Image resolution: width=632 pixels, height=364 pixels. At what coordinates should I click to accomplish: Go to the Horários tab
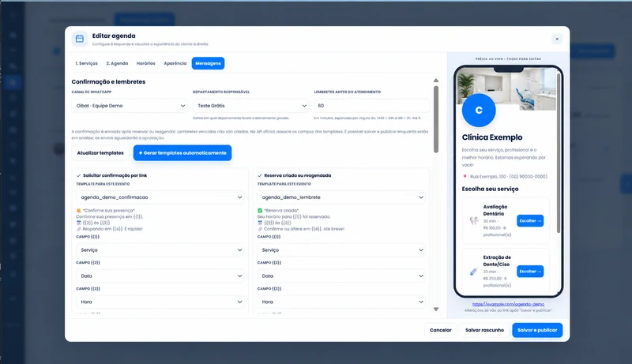pos(145,63)
